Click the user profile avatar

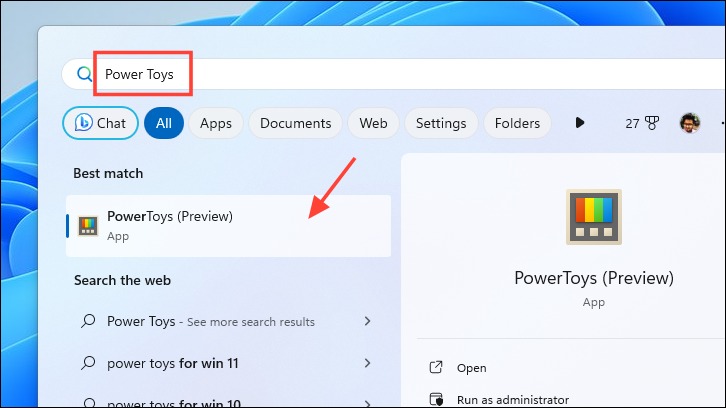[690, 123]
